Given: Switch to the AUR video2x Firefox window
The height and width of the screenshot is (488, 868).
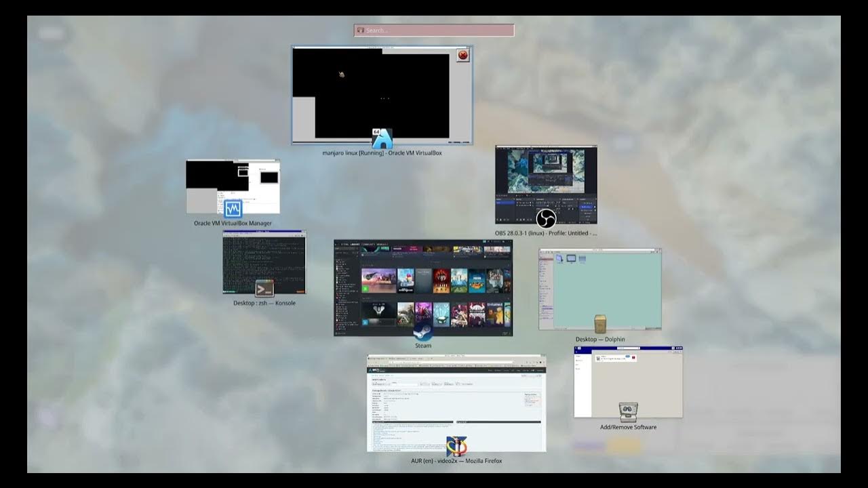Looking at the screenshot, I should coord(456,403).
